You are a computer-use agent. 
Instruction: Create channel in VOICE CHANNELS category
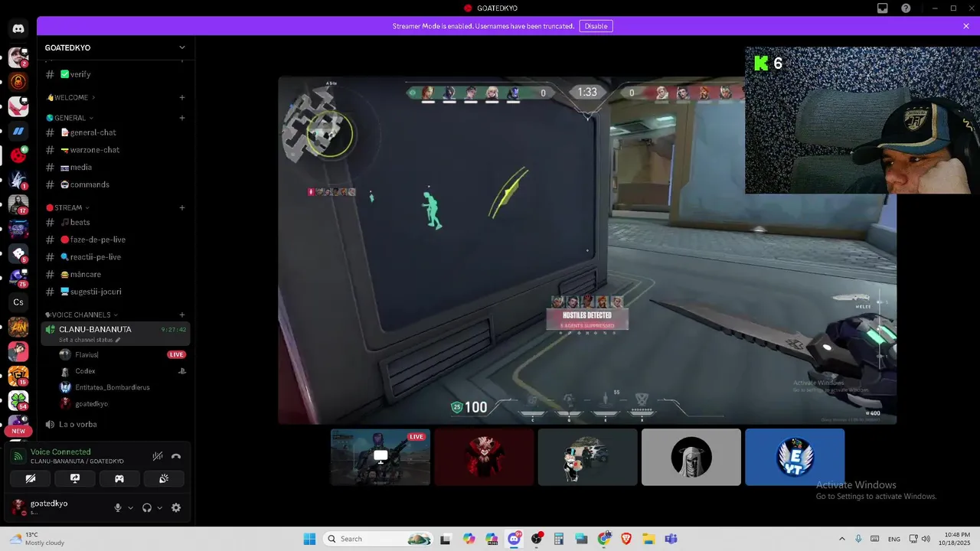(x=182, y=315)
